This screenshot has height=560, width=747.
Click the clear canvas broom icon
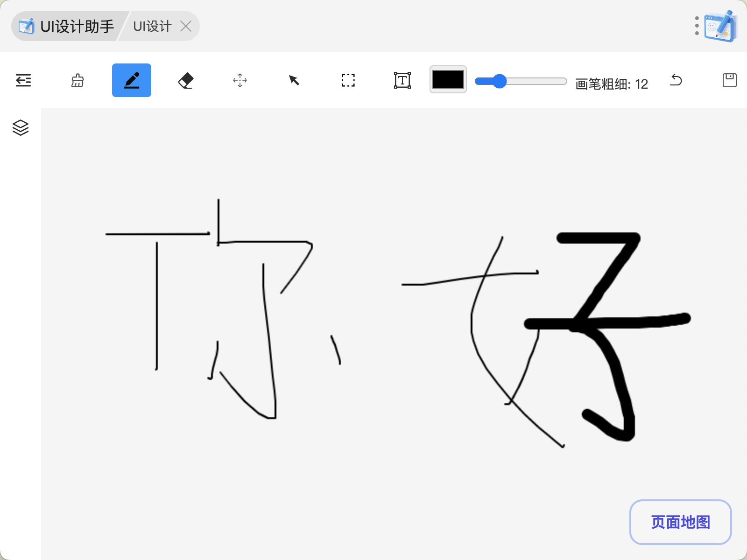click(x=78, y=80)
